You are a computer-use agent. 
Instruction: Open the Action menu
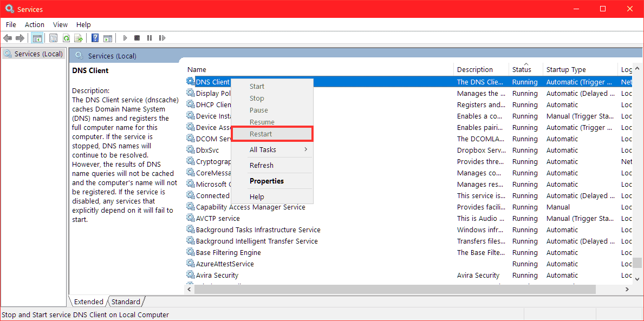34,24
